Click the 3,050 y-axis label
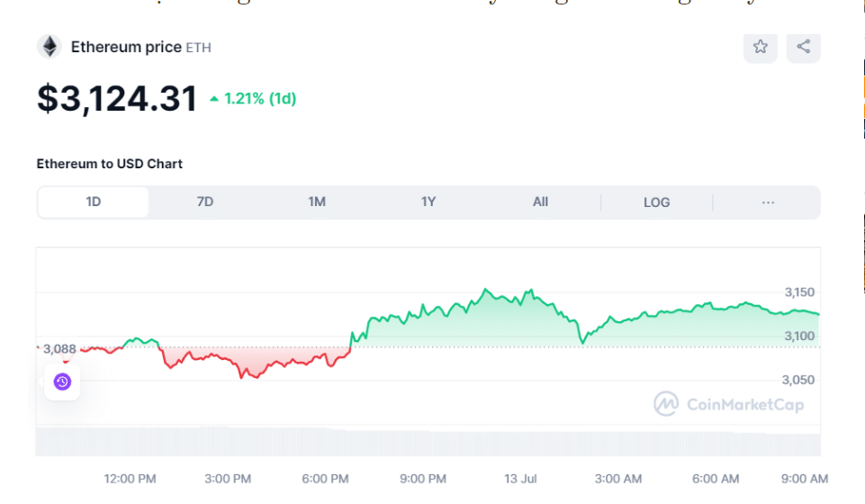Image resolution: width=865 pixels, height=504 pixels. (x=798, y=380)
